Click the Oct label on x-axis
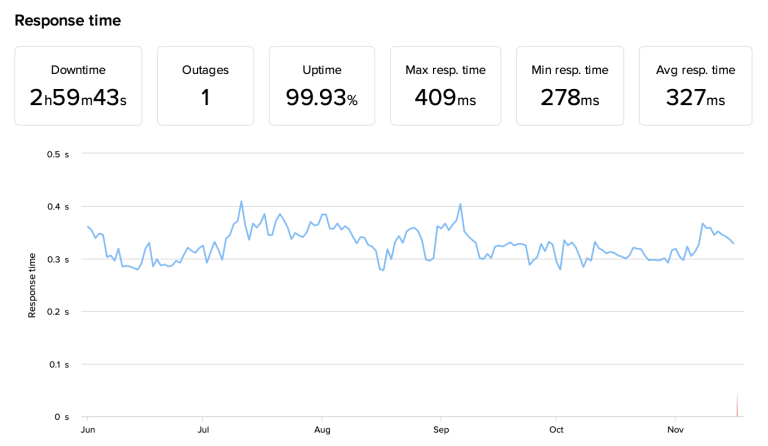The width and height of the screenshot is (768, 446). click(x=556, y=430)
